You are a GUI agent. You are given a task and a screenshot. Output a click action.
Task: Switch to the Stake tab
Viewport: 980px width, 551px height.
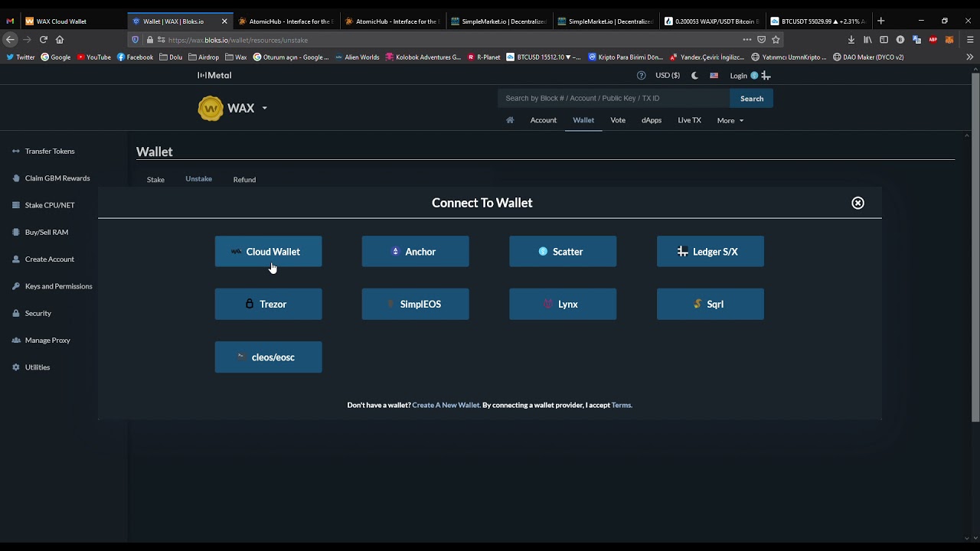[155, 179]
